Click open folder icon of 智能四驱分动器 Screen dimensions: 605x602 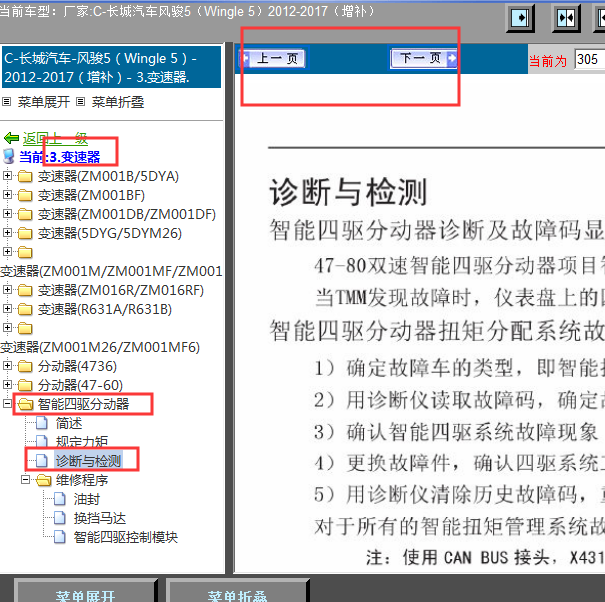[x=25, y=404]
